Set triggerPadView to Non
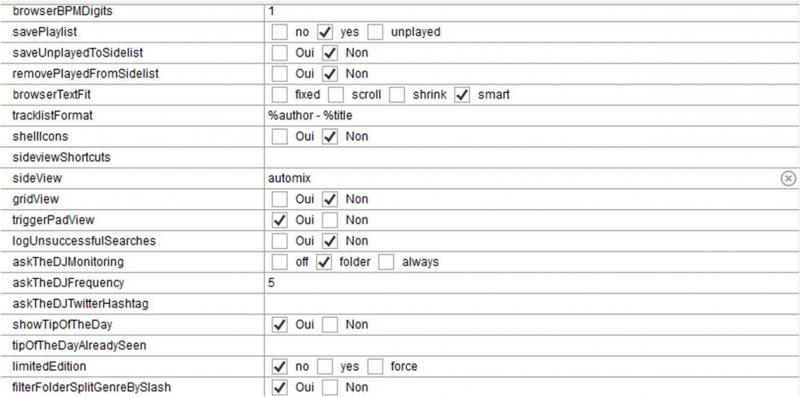800x397 pixels. 330,220
